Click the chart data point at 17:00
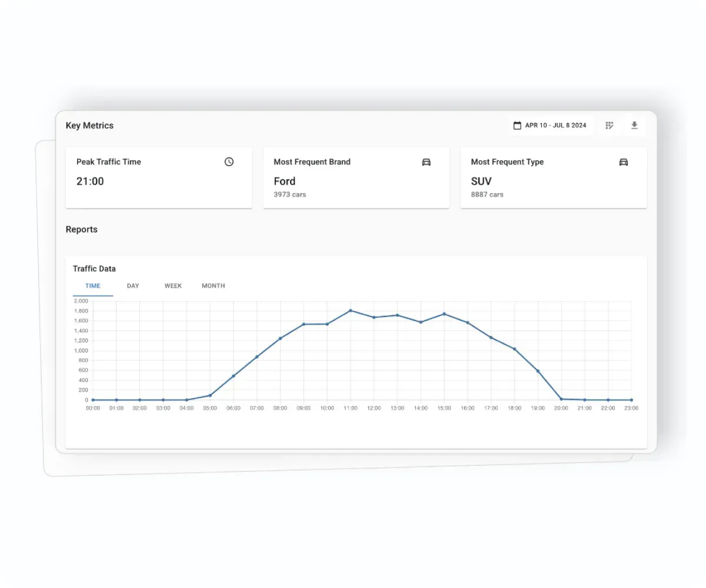 (x=491, y=338)
